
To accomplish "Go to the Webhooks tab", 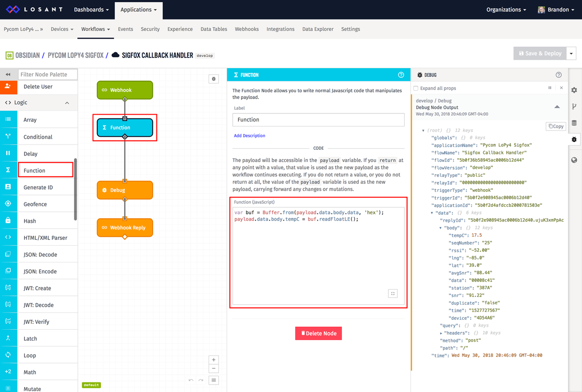I will (x=247, y=29).
